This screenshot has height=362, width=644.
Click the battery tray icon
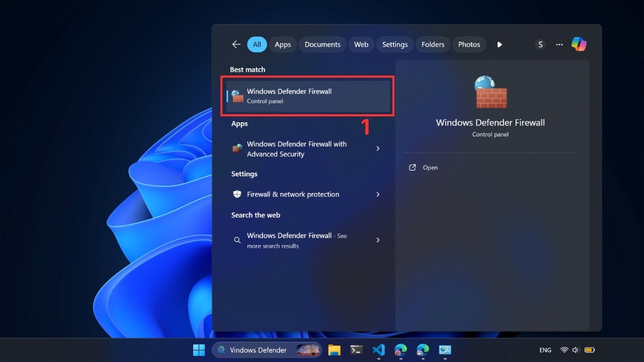coord(589,350)
